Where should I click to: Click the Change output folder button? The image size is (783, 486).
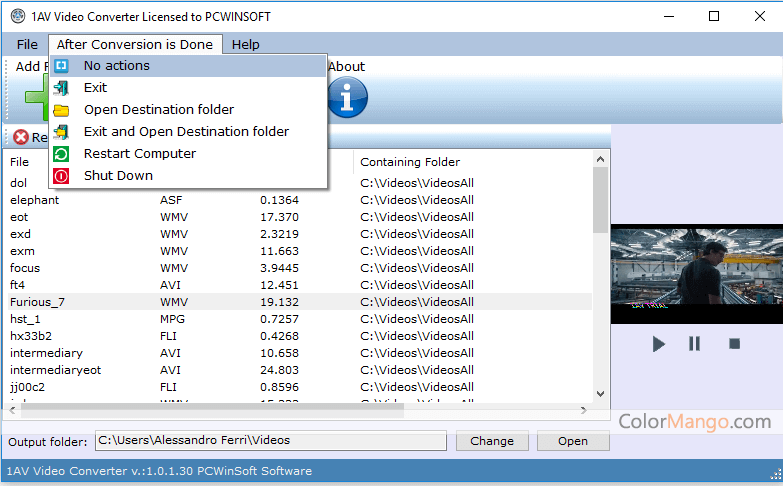point(492,441)
